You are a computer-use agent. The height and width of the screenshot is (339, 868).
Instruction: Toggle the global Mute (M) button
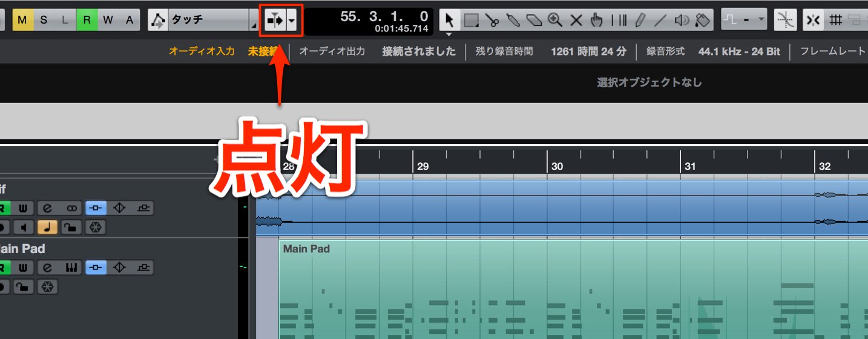[x=22, y=20]
